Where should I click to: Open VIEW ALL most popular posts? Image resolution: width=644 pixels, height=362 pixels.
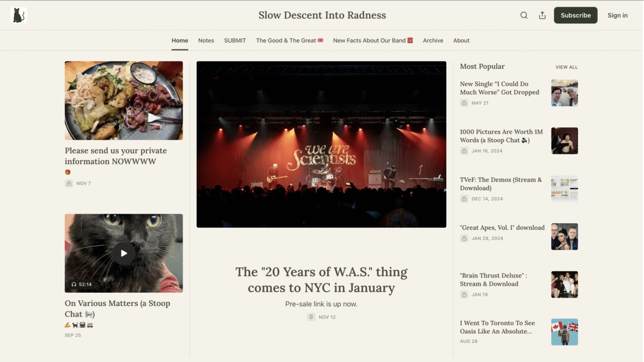(567, 67)
